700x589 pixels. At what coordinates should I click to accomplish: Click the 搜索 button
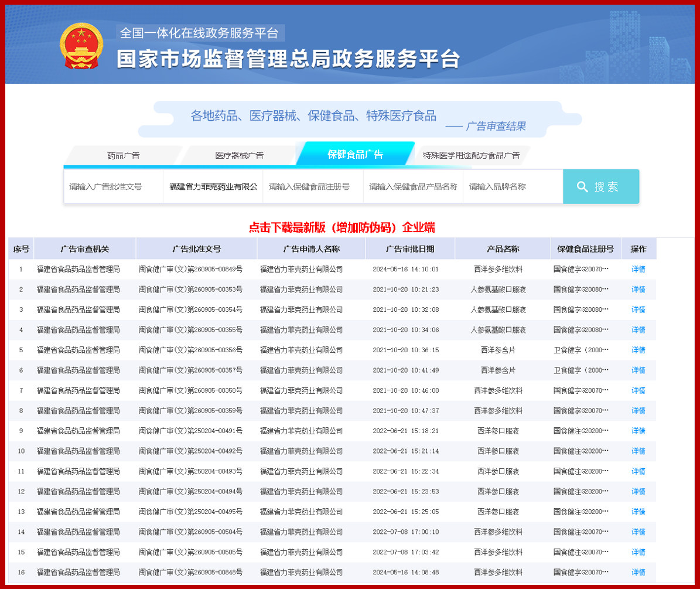(601, 186)
